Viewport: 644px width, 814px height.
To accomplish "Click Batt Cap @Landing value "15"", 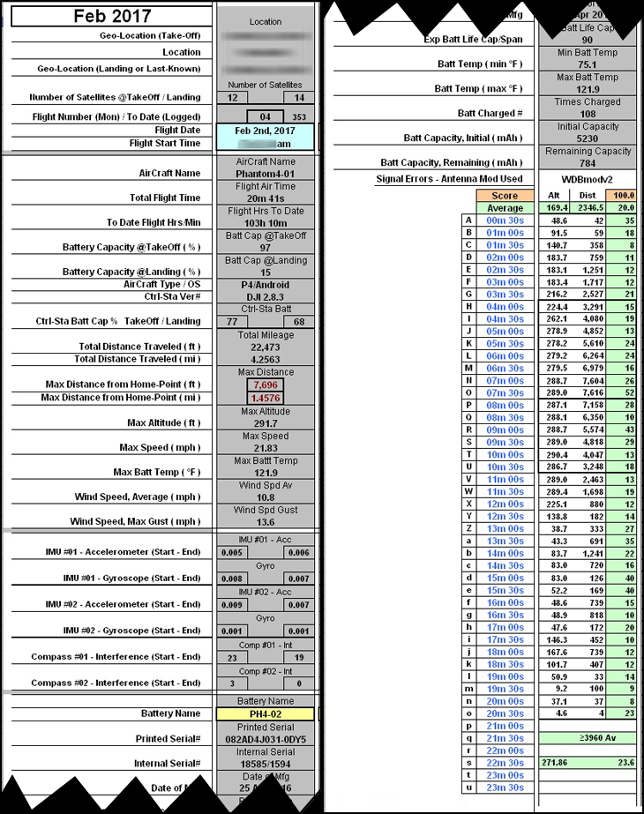I will click(x=266, y=273).
